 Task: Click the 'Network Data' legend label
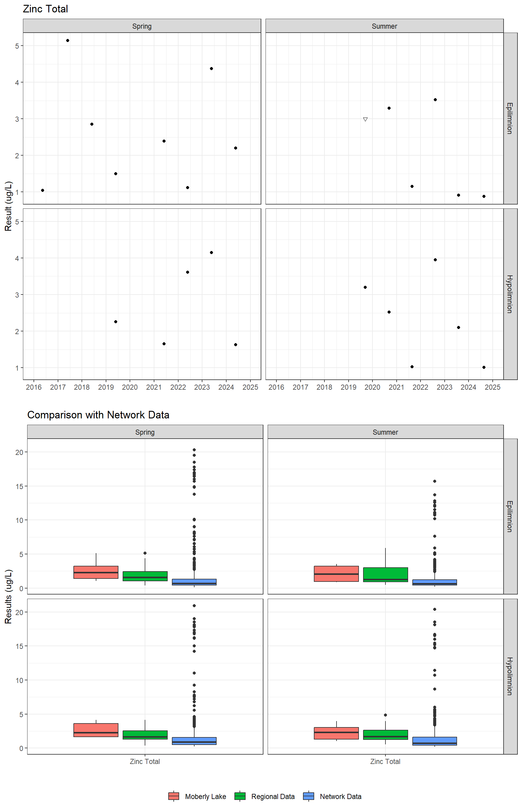341,796
